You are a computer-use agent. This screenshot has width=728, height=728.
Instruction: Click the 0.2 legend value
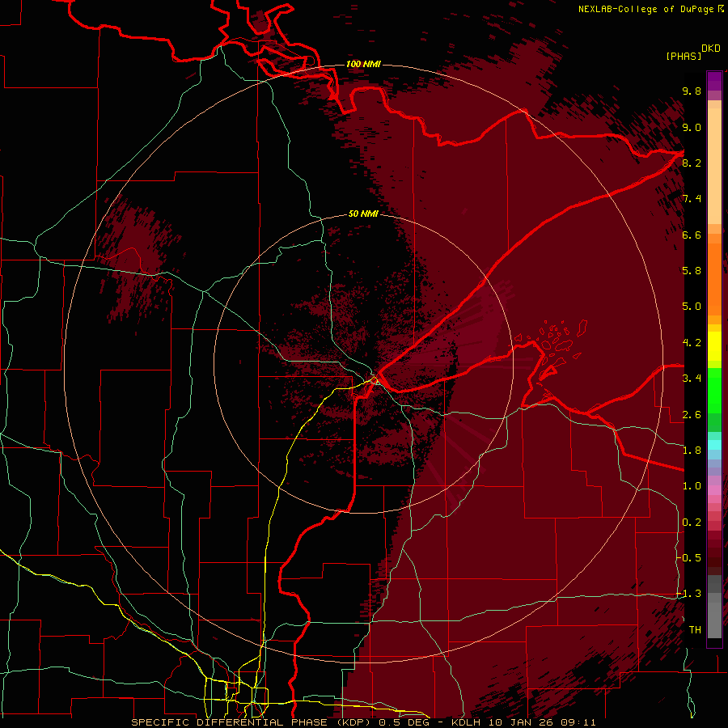click(692, 523)
